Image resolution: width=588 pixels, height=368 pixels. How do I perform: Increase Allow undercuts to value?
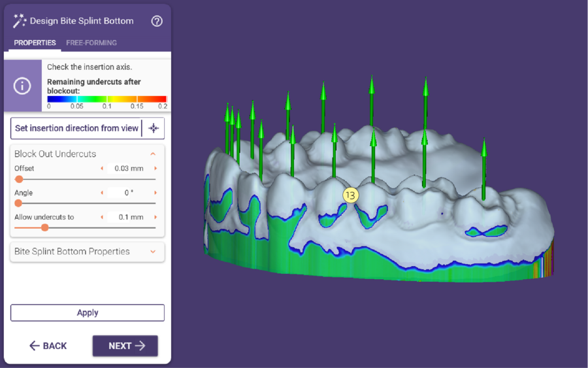(x=155, y=217)
